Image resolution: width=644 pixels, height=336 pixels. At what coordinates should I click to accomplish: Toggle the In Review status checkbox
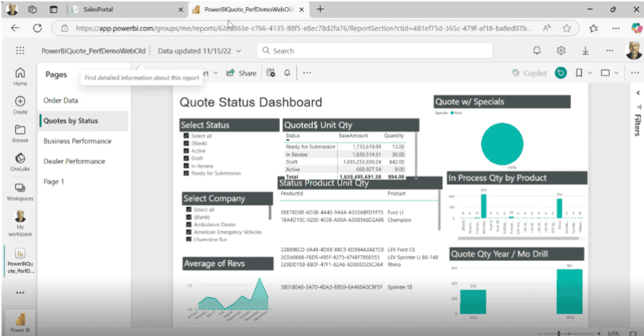(x=186, y=165)
